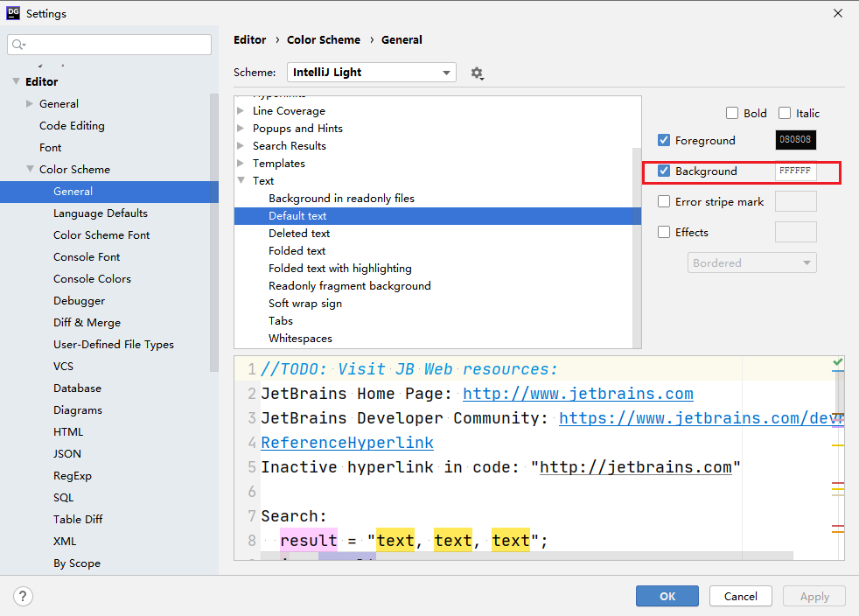Open RegExp color settings
The image size is (859, 616).
[x=73, y=476]
